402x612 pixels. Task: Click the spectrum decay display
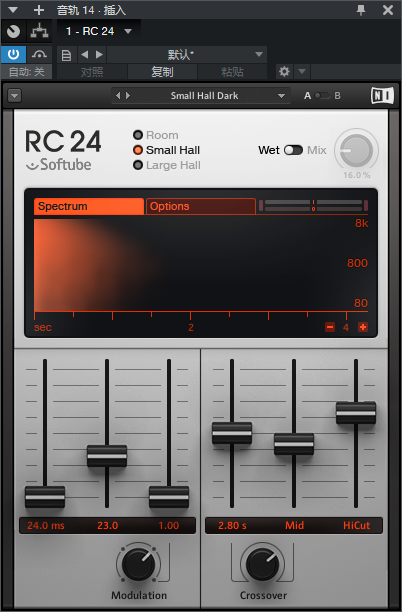point(201,265)
